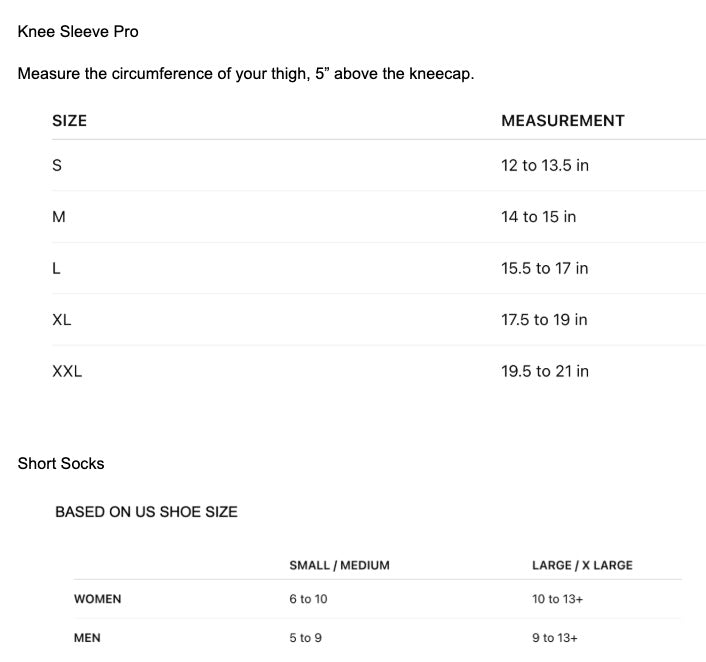This screenshot has height=662, width=706.
Task: Select the SMALL / MEDIUM column header
Action: click(x=339, y=566)
